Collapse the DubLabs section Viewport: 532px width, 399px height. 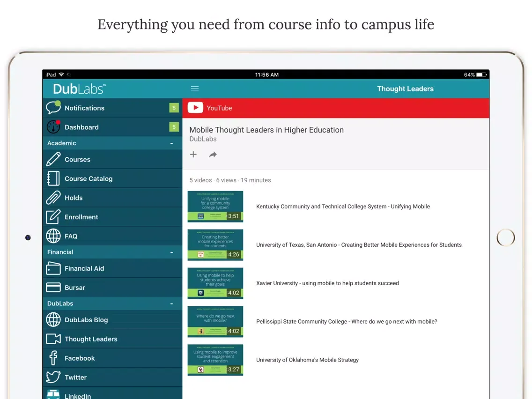172,303
